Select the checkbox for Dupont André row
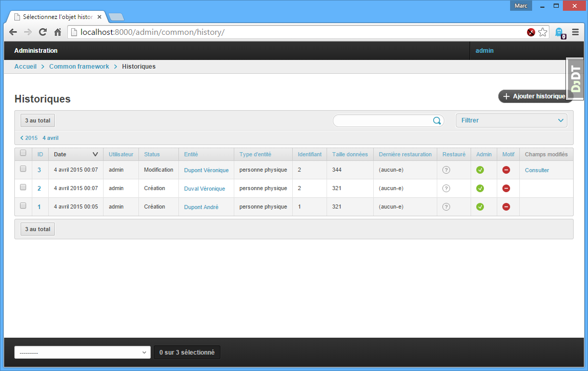 [x=23, y=205]
